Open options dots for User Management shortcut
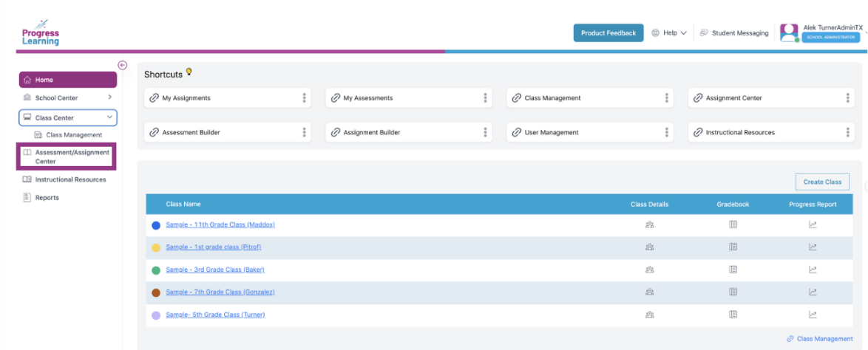Image resolution: width=868 pixels, height=350 pixels. [666, 132]
